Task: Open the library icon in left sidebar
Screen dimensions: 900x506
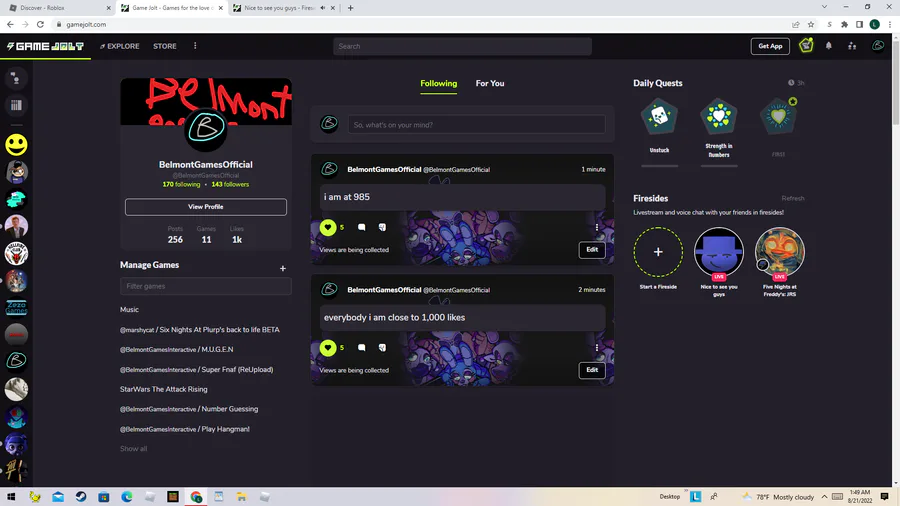Action: click(16, 105)
